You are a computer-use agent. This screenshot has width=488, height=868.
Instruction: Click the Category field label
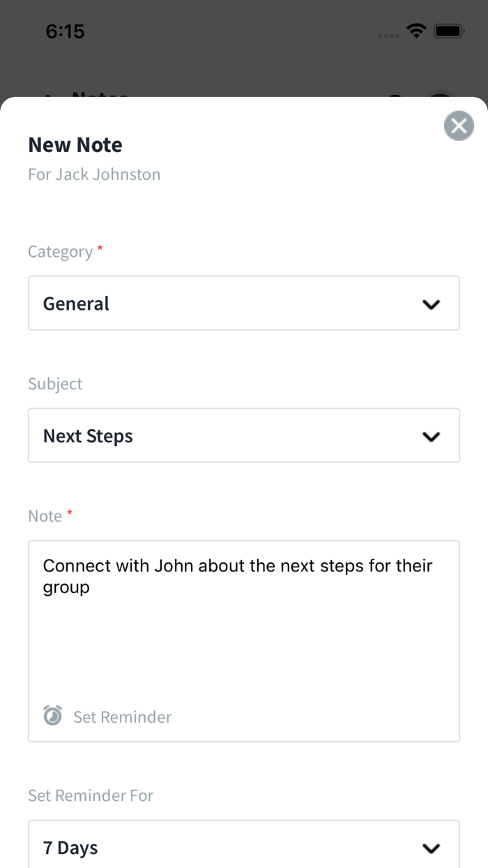click(60, 252)
